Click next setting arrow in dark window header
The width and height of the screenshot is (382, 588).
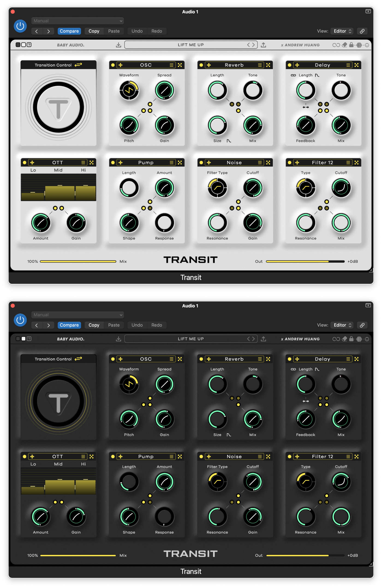(49, 325)
